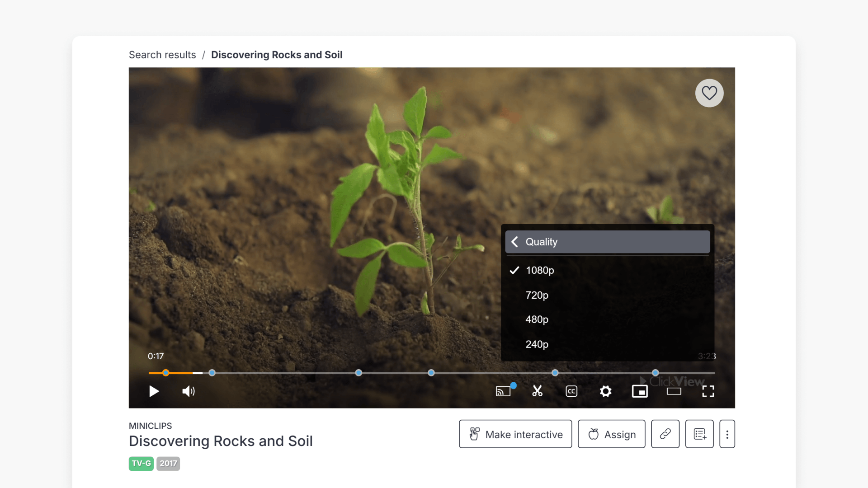Choose 480p video quality
This screenshot has width=868, height=488.
pyautogui.click(x=537, y=319)
